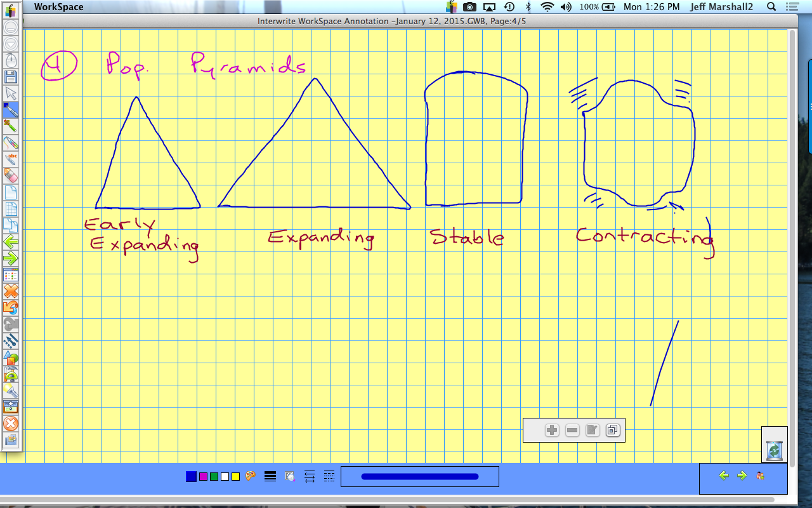Screen dimensions: 812x508
Task: Pick the yellow color swatch
Action: (235, 477)
